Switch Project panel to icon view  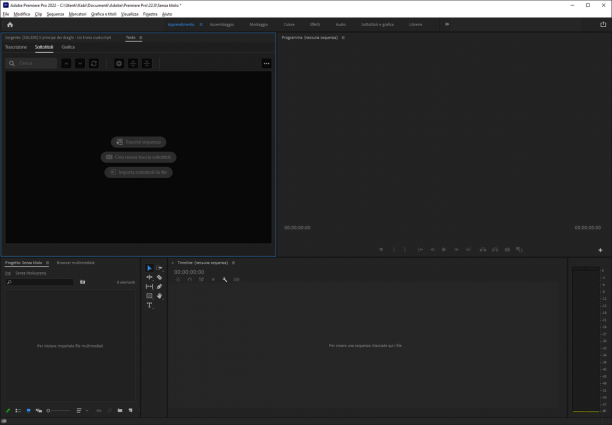click(x=28, y=411)
